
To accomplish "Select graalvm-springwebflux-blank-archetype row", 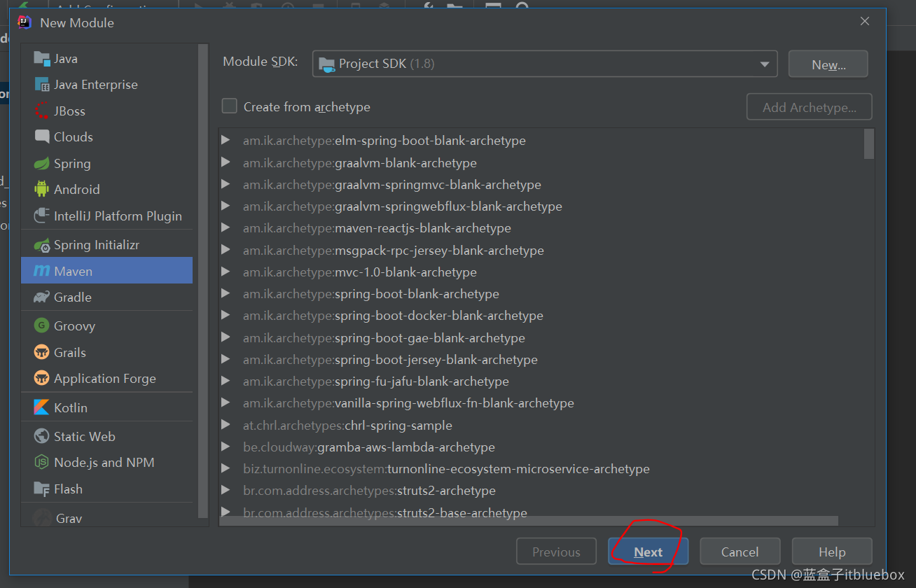I will tap(543, 206).
